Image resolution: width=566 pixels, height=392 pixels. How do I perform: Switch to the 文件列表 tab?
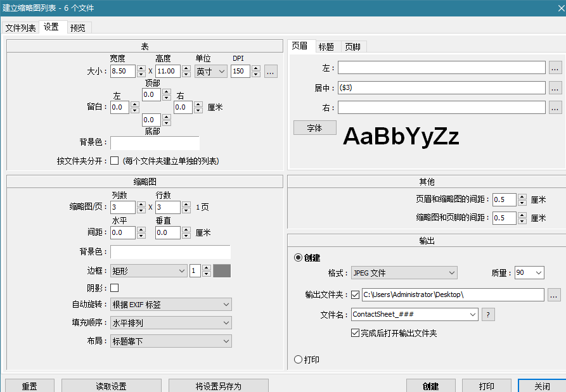21,28
